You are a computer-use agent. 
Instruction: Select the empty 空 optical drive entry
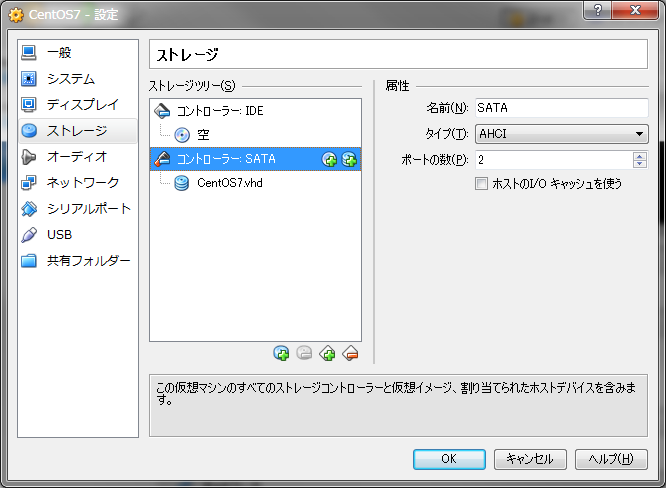tap(255, 135)
